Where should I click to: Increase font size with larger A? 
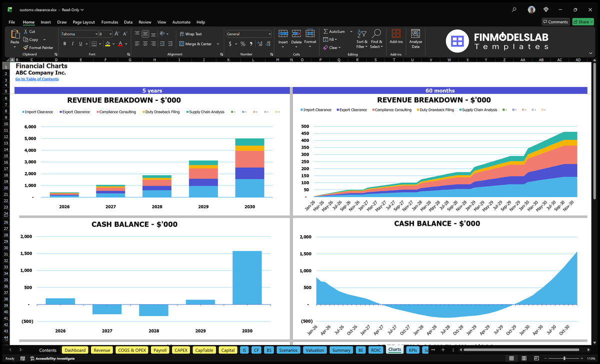[x=117, y=34]
